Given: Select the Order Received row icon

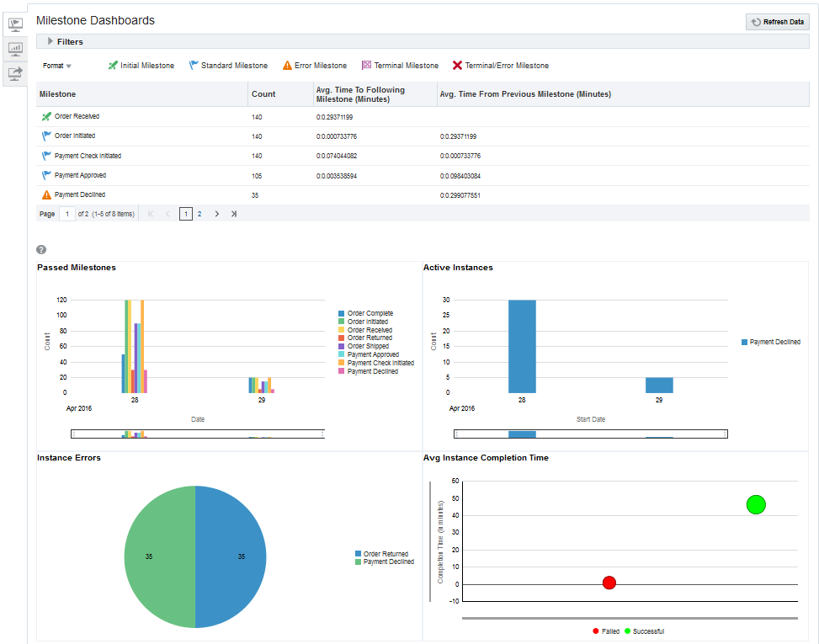Looking at the screenshot, I should click(x=46, y=116).
